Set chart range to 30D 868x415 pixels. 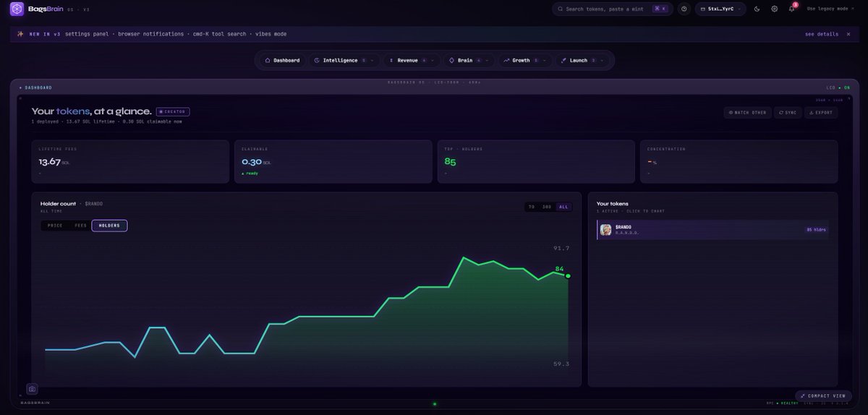(547, 207)
